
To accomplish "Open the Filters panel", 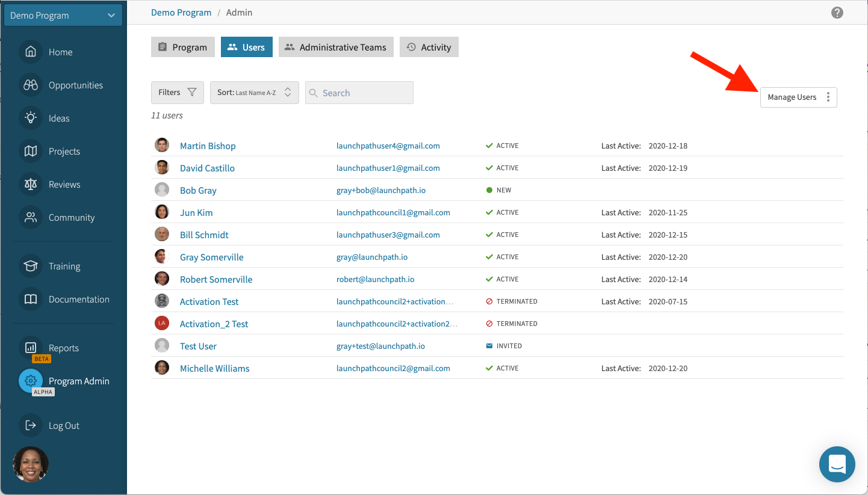I will pos(177,93).
